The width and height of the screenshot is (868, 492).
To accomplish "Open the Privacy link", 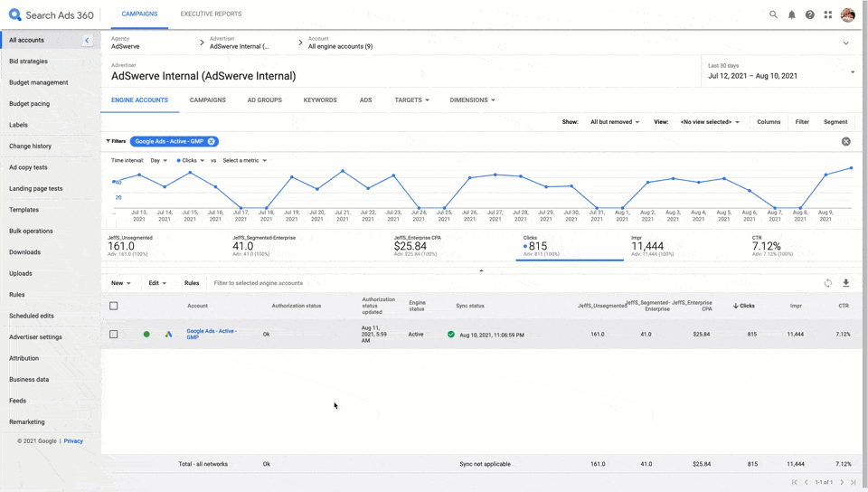I will pyautogui.click(x=73, y=441).
